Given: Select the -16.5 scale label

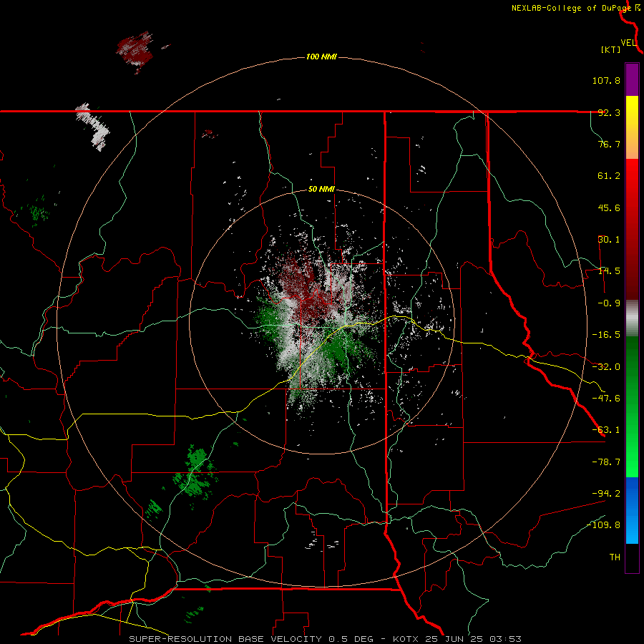Looking at the screenshot, I should click(x=606, y=335).
